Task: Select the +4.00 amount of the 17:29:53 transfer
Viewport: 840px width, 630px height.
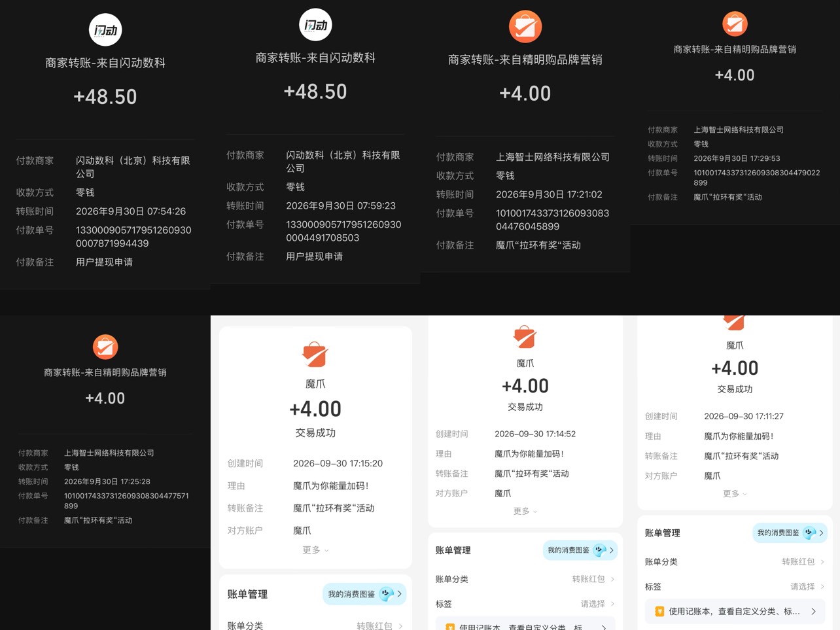Action: (735, 75)
